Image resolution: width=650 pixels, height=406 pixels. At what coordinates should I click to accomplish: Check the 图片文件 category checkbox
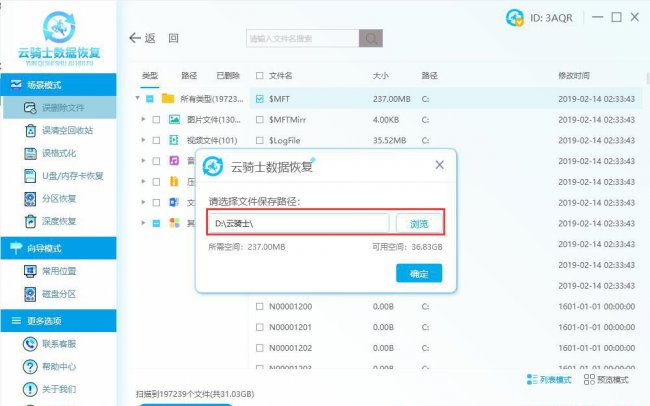(156, 120)
